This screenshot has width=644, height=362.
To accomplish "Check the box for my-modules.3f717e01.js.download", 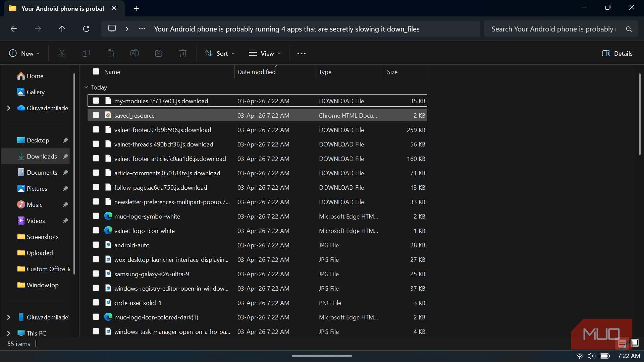I will coord(96,101).
